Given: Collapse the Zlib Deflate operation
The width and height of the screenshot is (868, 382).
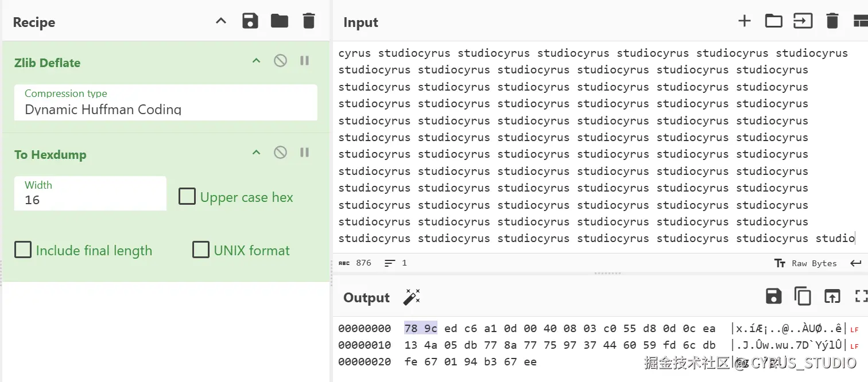Looking at the screenshot, I should 257,61.
